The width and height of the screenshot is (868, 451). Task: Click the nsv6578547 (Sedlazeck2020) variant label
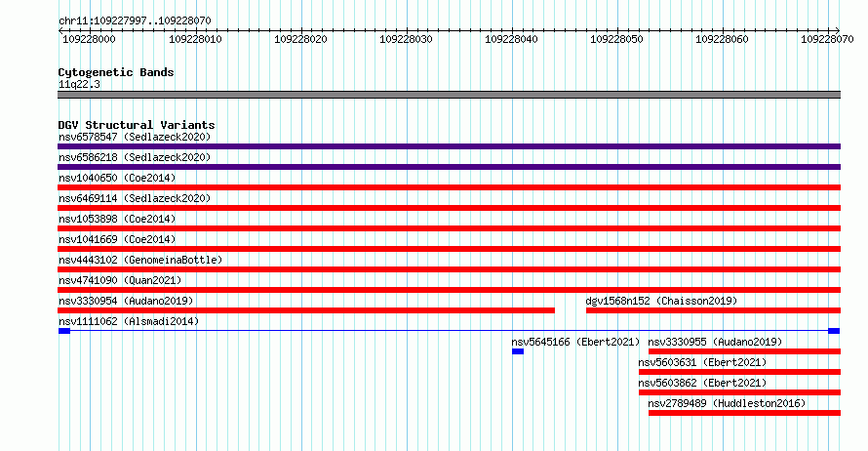[x=135, y=137]
